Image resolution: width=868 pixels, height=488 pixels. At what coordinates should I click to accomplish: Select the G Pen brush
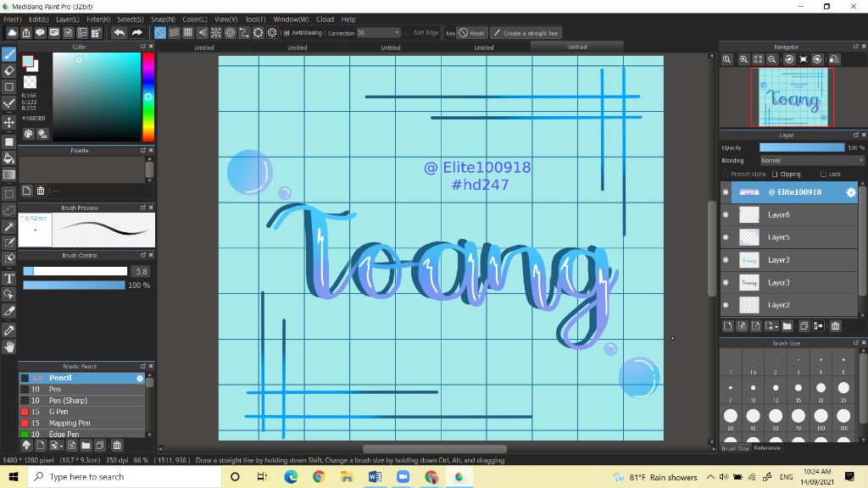pos(82,412)
